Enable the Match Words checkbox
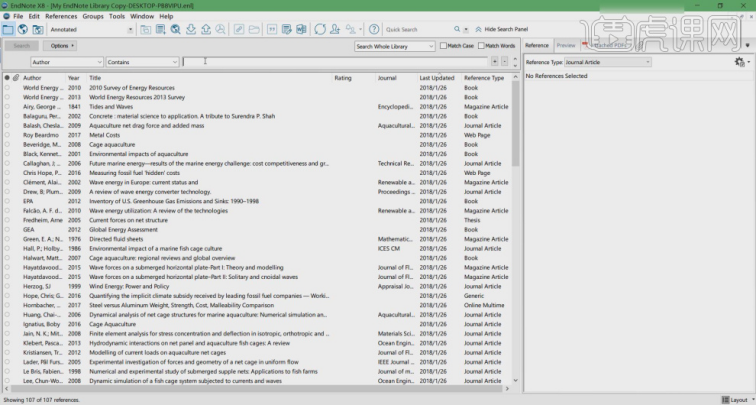The image size is (756, 405). click(x=482, y=46)
